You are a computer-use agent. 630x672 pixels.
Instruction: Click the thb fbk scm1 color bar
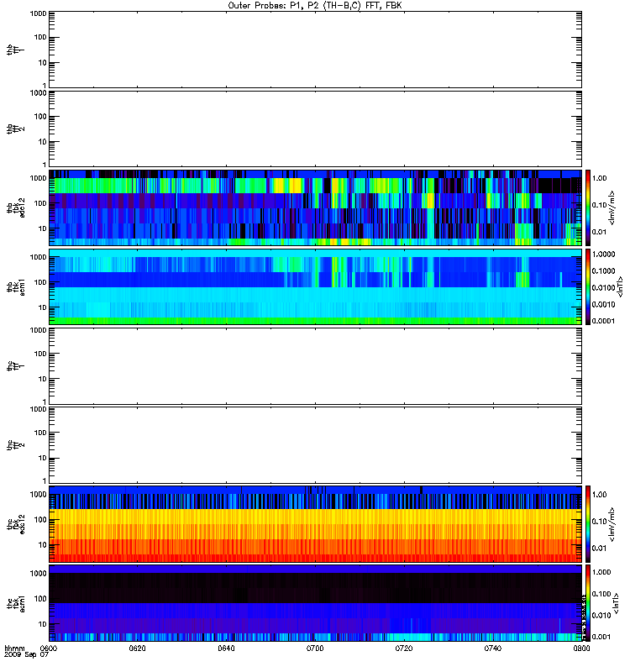click(588, 287)
